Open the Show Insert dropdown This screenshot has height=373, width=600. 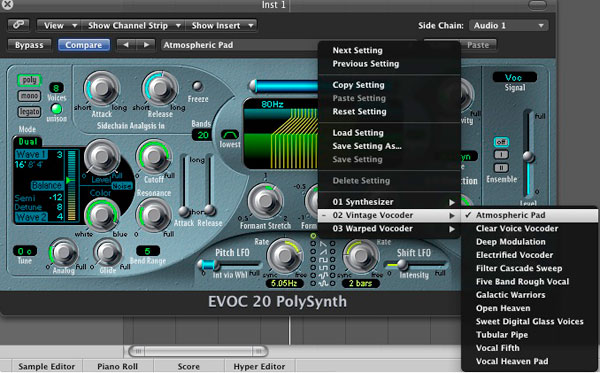point(222,25)
